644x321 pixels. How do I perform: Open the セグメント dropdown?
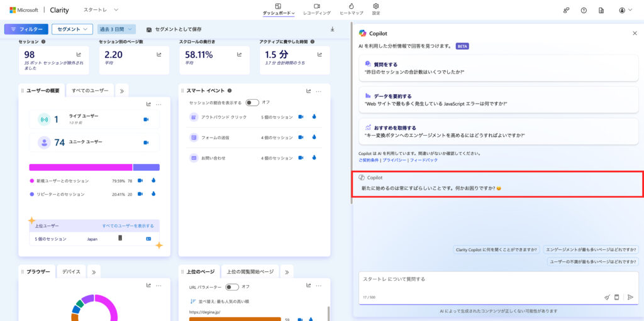(72, 29)
